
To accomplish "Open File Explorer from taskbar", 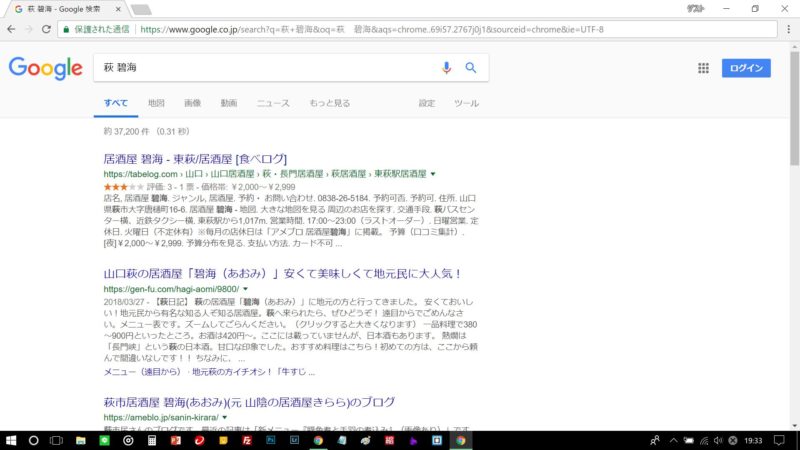I will [x=81, y=440].
